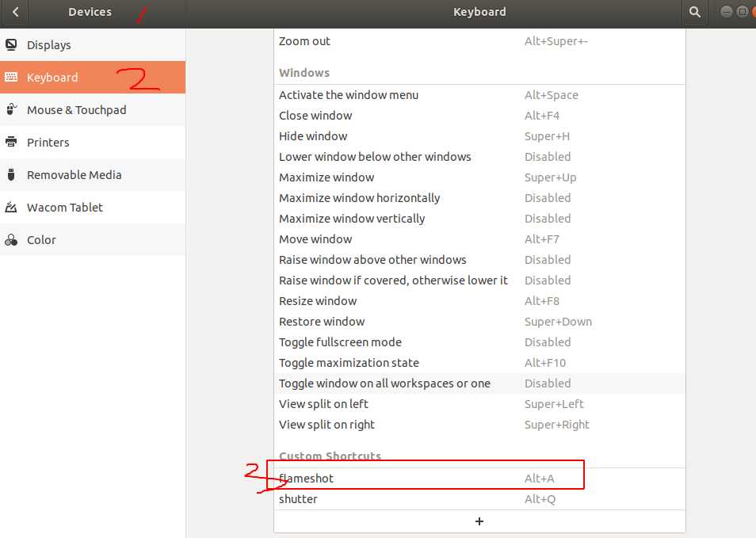The image size is (756, 538).
Task: Select the shutter custom shortcut row
Action: (479, 499)
